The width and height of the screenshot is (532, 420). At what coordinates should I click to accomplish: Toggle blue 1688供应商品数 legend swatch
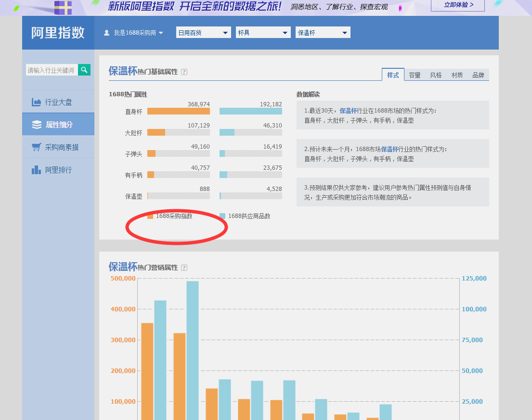pos(222,216)
